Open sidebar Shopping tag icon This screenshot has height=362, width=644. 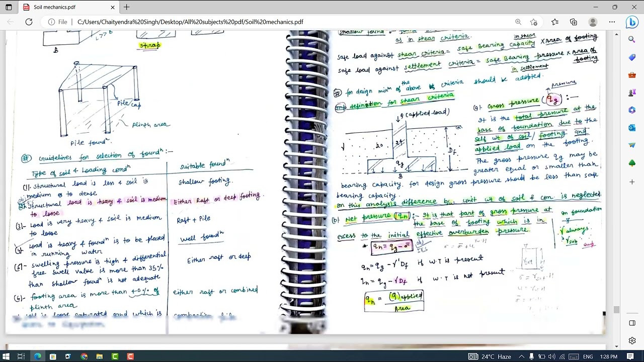pyautogui.click(x=632, y=57)
